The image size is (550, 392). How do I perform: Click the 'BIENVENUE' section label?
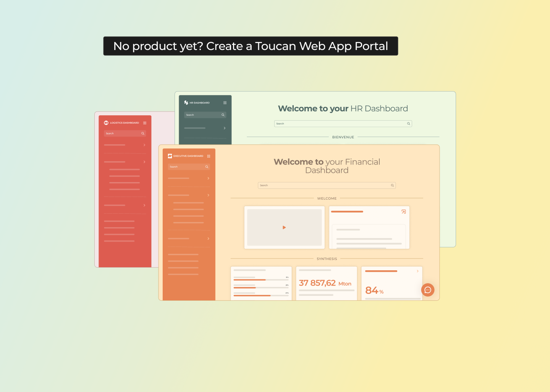[343, 137]
